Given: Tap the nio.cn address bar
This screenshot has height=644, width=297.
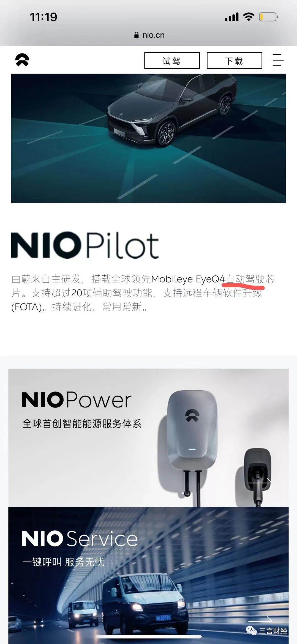Looking at the screenshot, I should pos(149,35).
